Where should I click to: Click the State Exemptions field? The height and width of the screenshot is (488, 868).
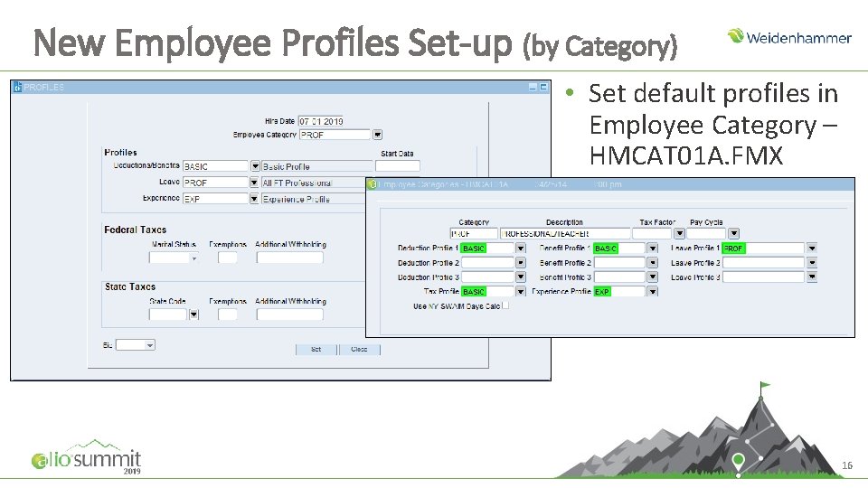pos(228,314)
